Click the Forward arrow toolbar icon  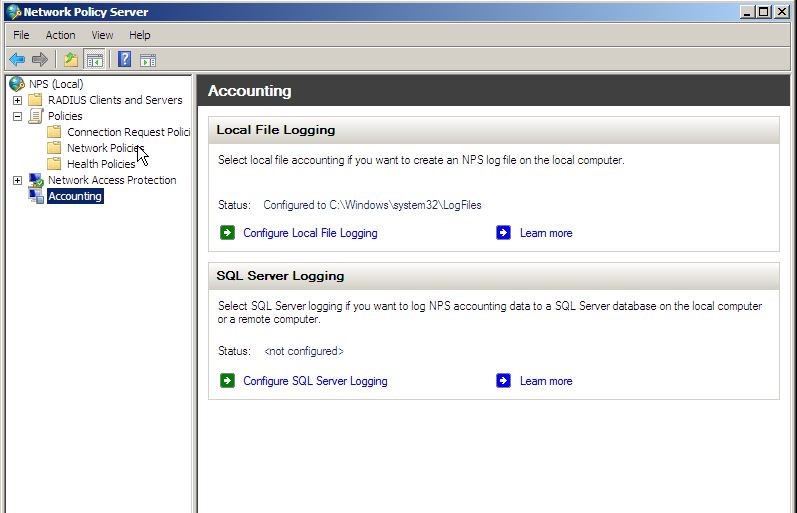coord(40,59)
